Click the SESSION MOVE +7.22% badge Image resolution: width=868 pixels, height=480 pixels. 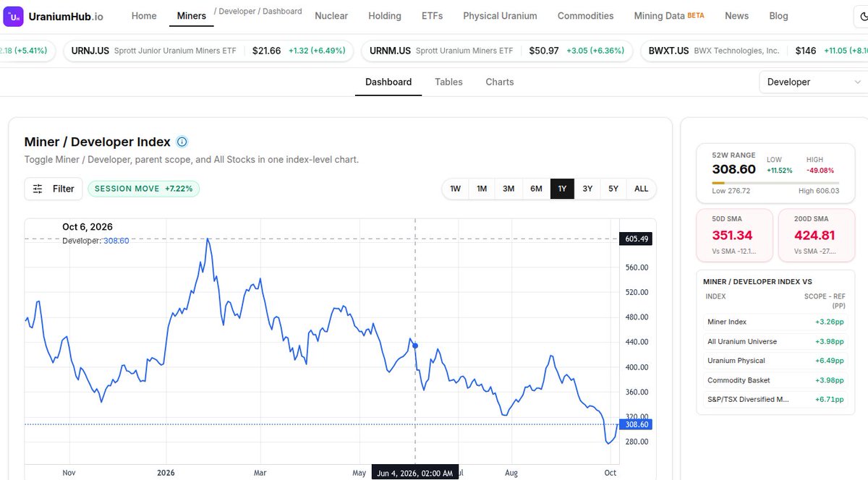(144, 189)
